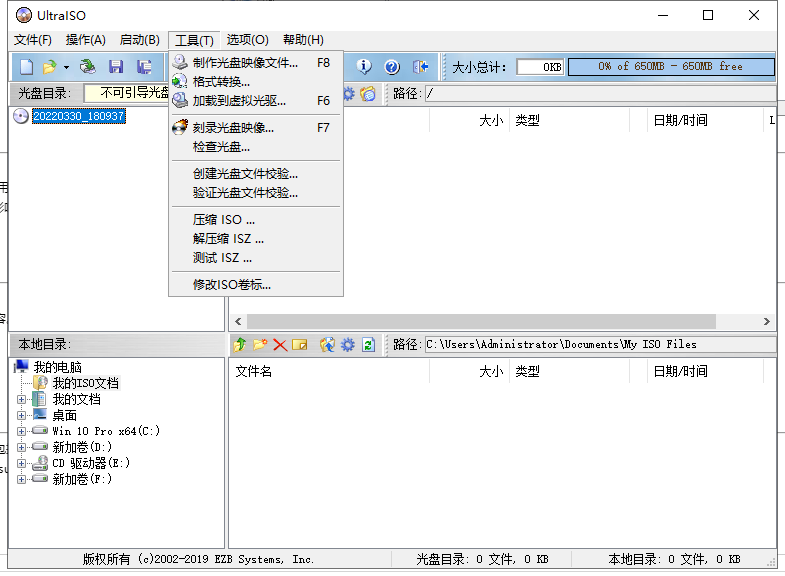Select 我的ISO文档 in local tree
785x576 pixels.
point(86,383)
